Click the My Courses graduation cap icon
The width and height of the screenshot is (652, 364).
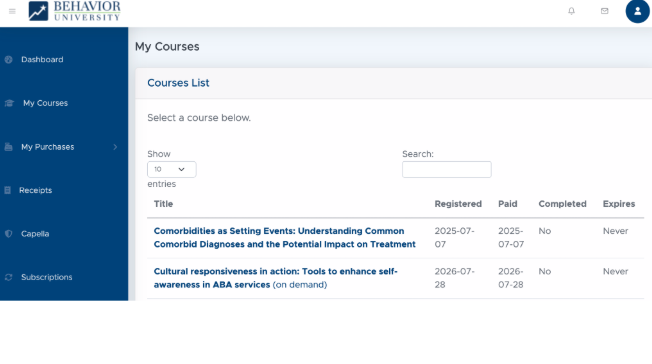(9, 103)
